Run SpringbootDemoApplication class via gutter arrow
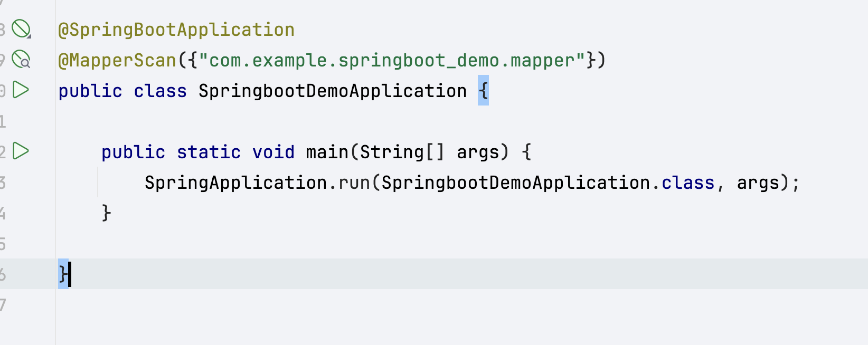 coord(21,90)
